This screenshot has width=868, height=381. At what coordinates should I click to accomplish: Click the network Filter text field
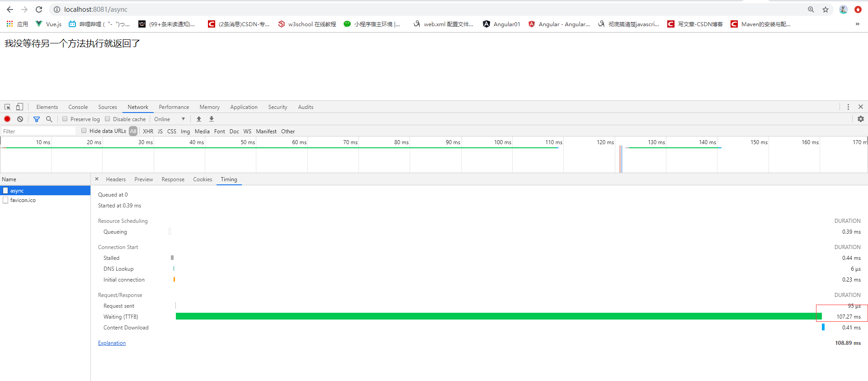(38, 131)
